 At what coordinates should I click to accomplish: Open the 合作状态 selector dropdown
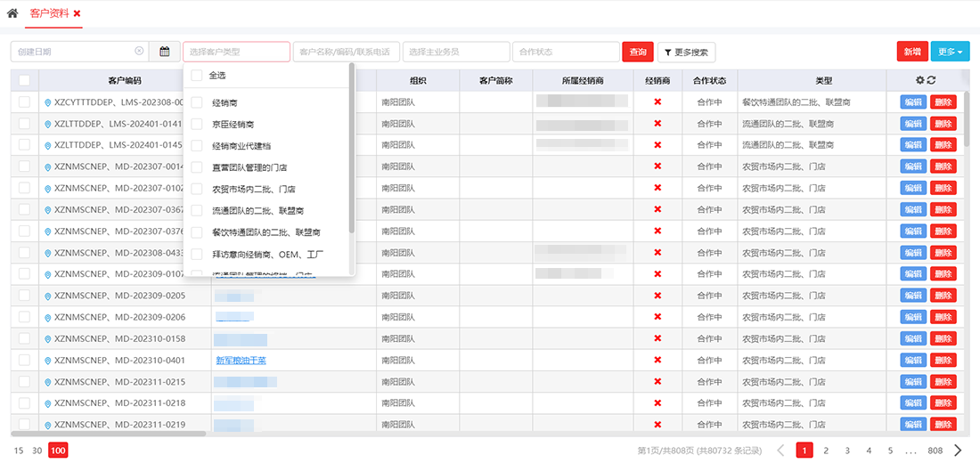(565, 52)
